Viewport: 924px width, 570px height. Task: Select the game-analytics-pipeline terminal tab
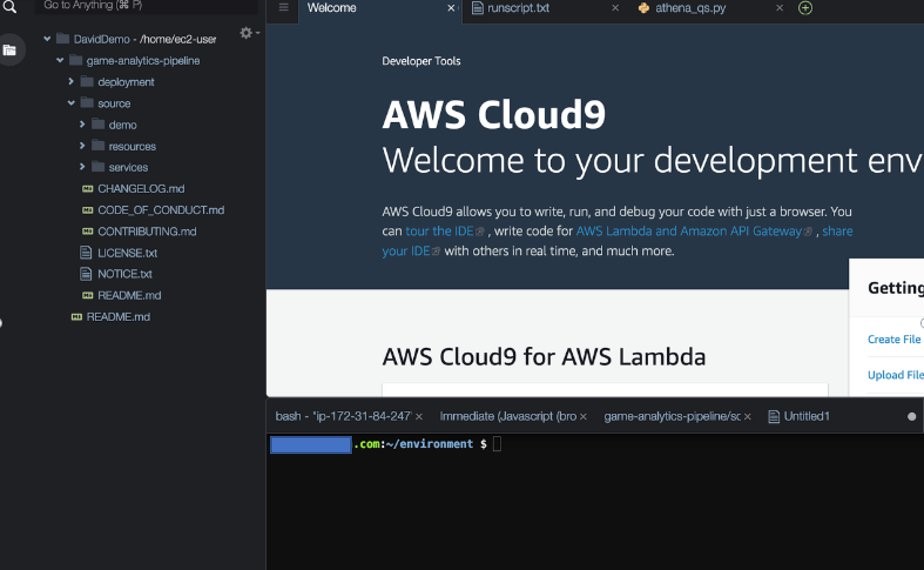[672, 416]
